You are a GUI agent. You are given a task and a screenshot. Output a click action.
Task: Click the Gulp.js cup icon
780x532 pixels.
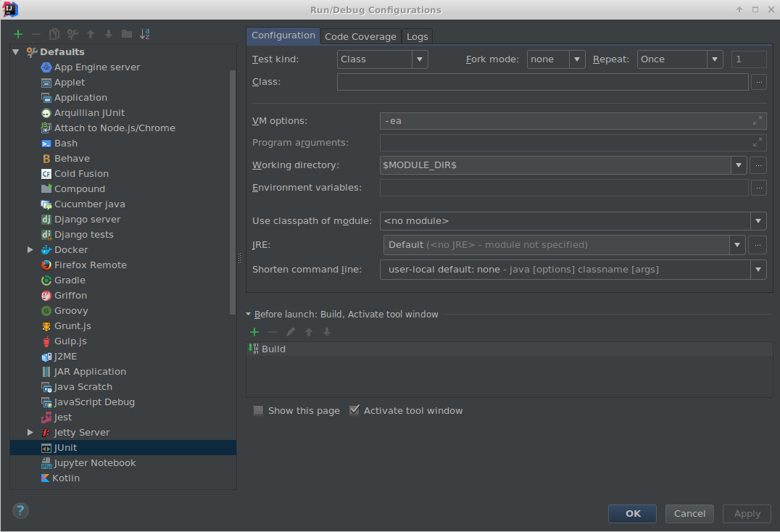pos(46,341)
